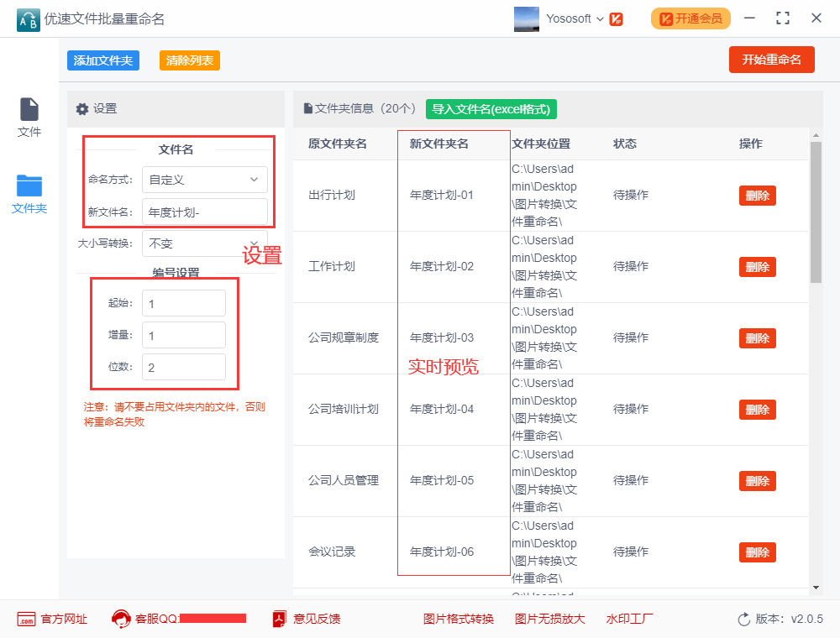Click the app logo icon in title bar

click(x=28, y=20)
